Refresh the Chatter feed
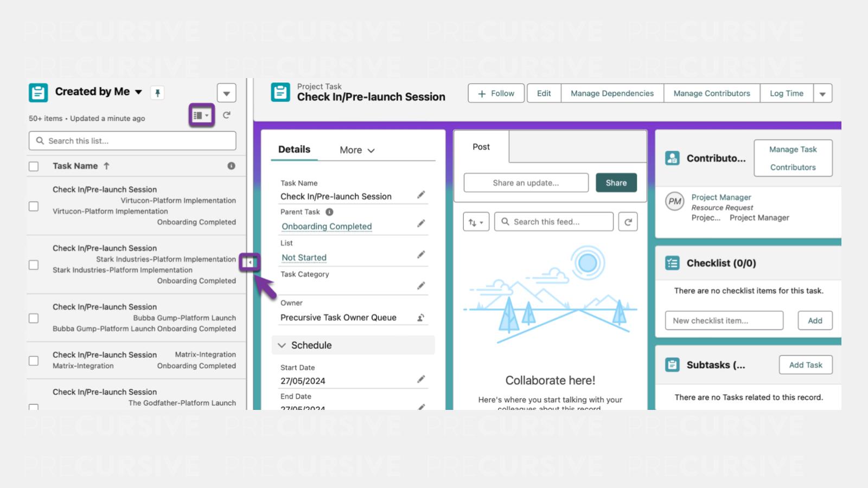Image resolution: width=868 pixels, height=488 pixels. click(x=628, y=222)
